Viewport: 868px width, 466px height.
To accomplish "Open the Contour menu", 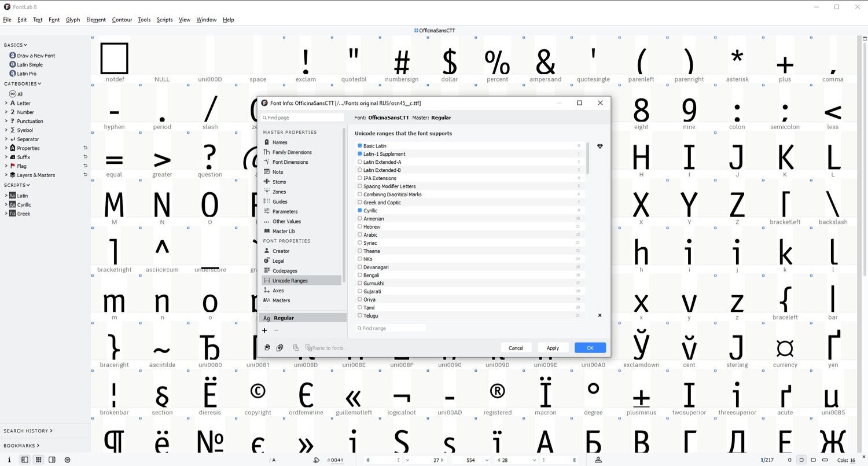I will coord(122,20).
